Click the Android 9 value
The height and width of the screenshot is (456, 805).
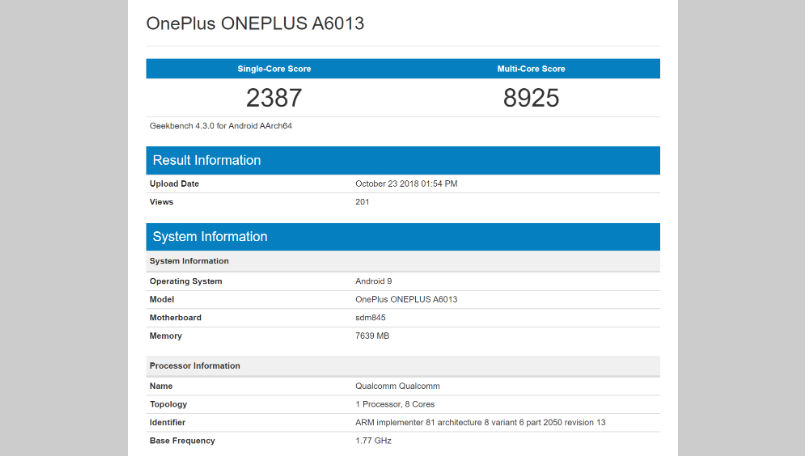click(x=373, y=281)
